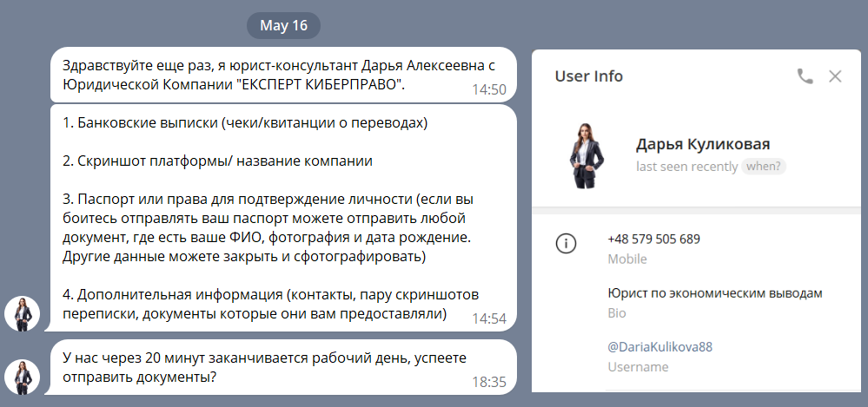The height and width of the screenshot is (407, 868).
Task: Open the @DariaKulikova88 username link
Action: [x=659, y=346]
